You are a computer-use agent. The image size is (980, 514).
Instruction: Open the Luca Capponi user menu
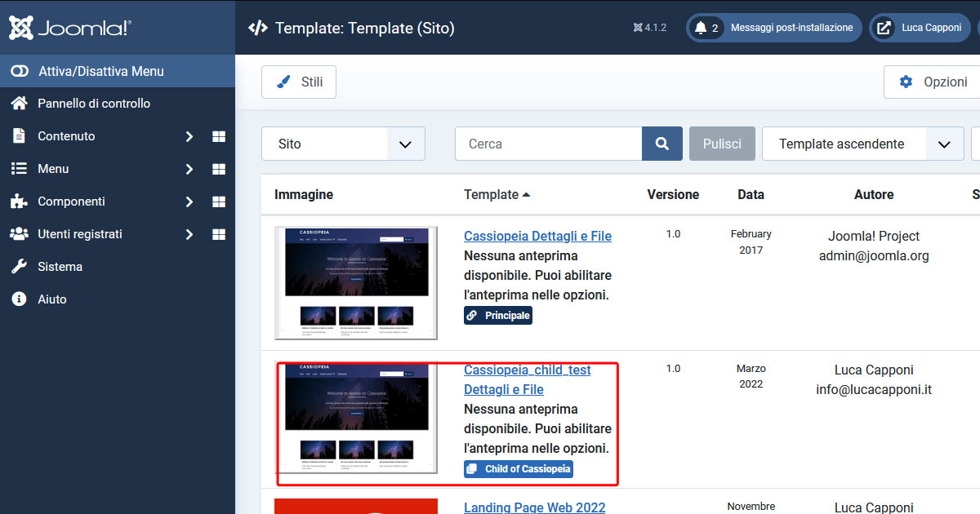920,28
